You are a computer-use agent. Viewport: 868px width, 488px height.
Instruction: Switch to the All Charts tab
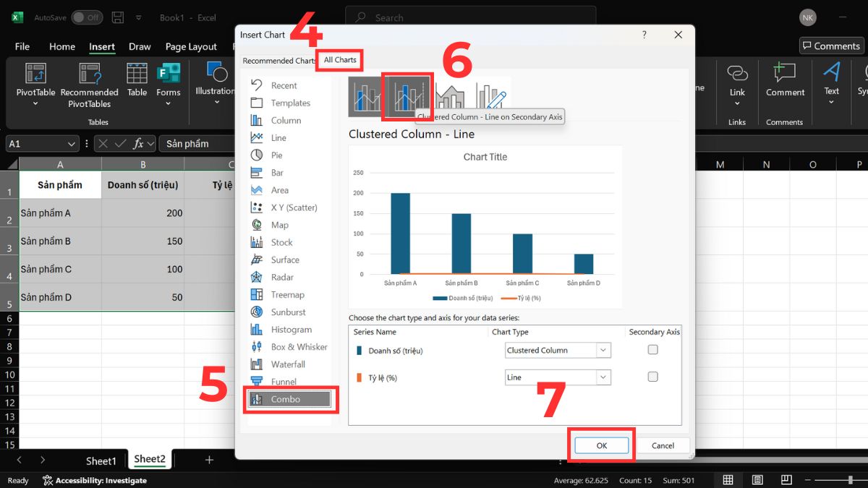[x=339, y=60]
